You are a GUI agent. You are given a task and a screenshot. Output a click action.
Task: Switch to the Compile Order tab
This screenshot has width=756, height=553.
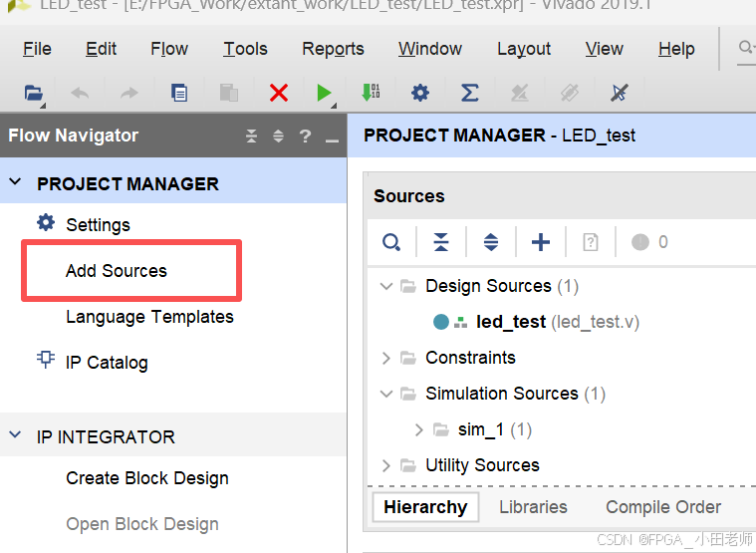point(663,507)
